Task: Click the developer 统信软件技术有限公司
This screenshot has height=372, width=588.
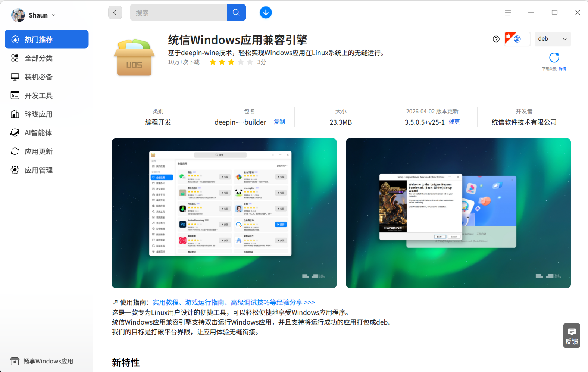Action: (524, 122)
